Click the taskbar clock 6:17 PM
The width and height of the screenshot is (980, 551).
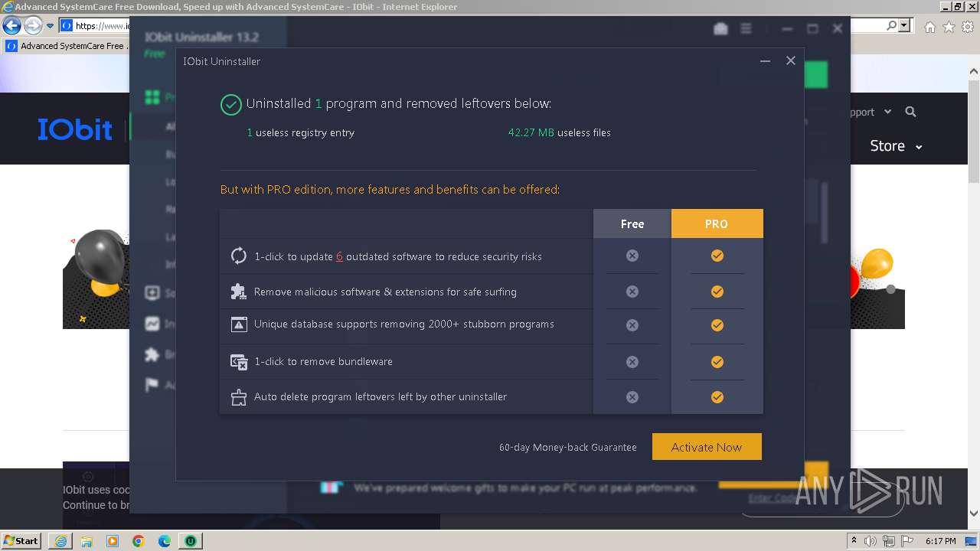click(x=940, y=541)
